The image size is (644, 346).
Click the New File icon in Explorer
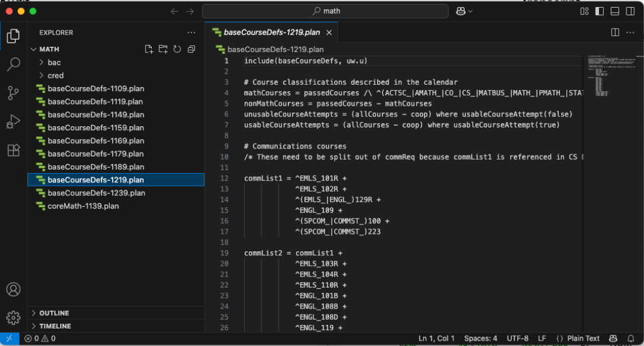[149, 49]
